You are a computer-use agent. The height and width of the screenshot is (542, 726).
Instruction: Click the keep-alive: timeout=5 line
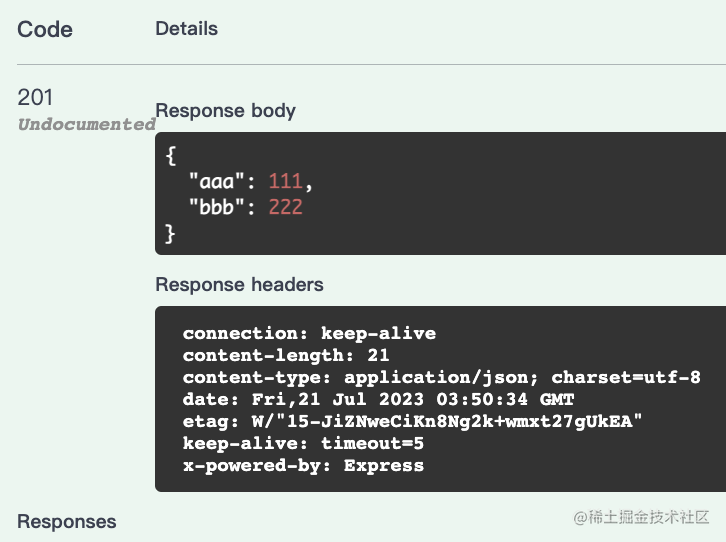[303, 443]
